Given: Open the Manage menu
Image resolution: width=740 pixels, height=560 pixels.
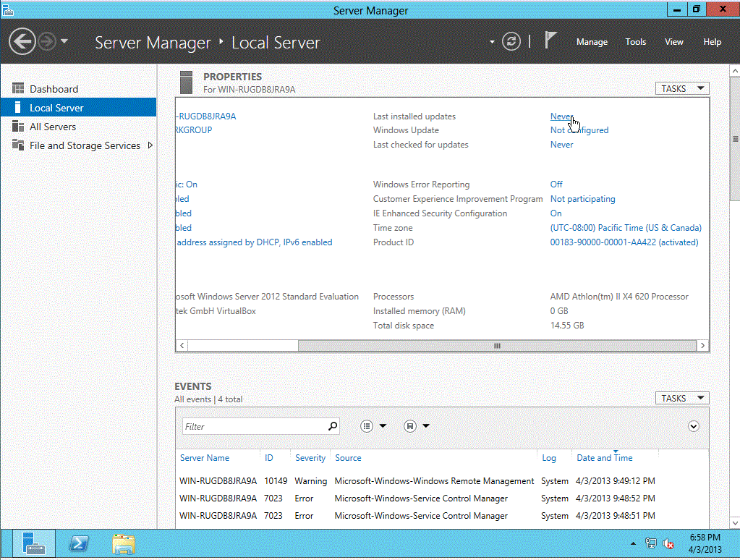Looking at the screenshot, I should (592, 42).
